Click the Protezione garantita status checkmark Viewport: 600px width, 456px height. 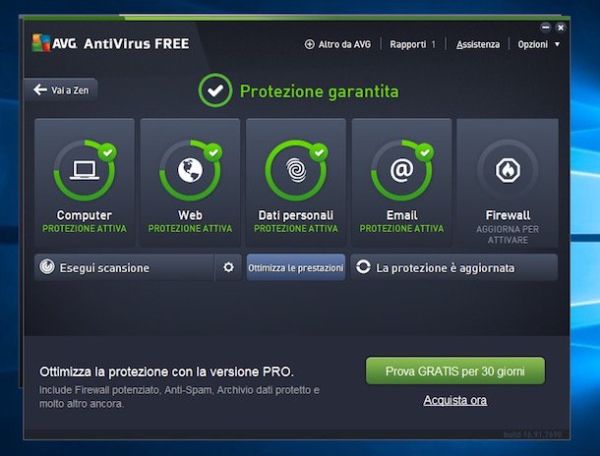tap(215, 91)
